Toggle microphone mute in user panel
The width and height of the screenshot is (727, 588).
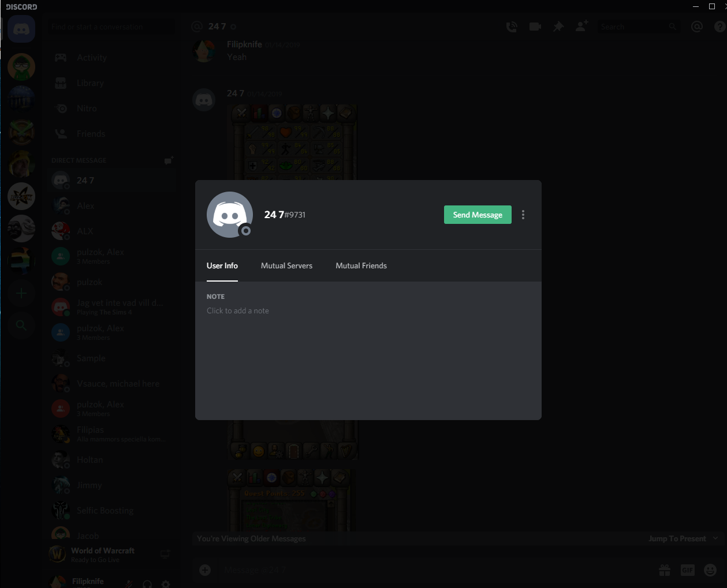tap(129, 584)
